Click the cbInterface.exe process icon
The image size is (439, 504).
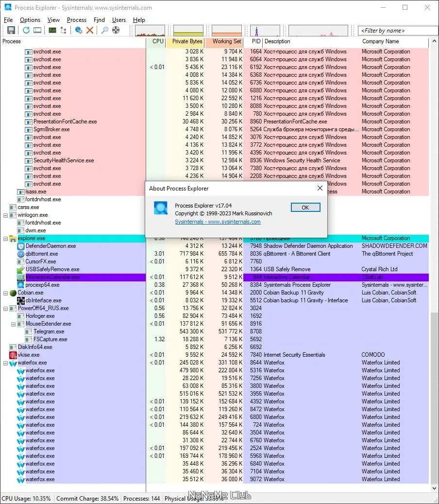[x=21, y=300]
